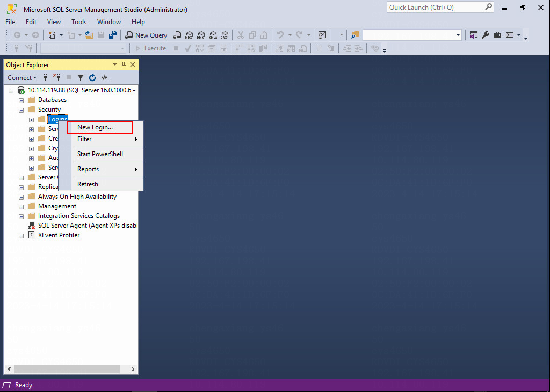The height and width of the screenshot is (392, 550).
Task: Open the Connect dropdown in Object Explorer
Action: pos(22,77)
